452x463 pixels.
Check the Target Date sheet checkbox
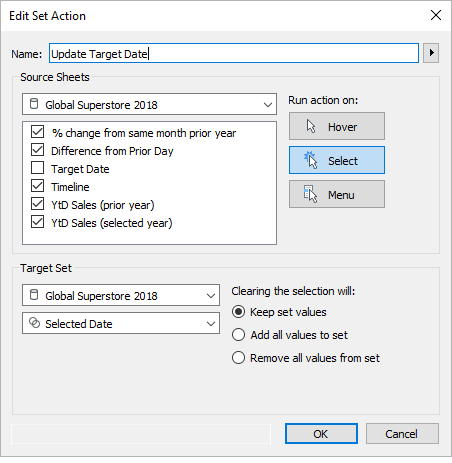(x=37, y=168)
